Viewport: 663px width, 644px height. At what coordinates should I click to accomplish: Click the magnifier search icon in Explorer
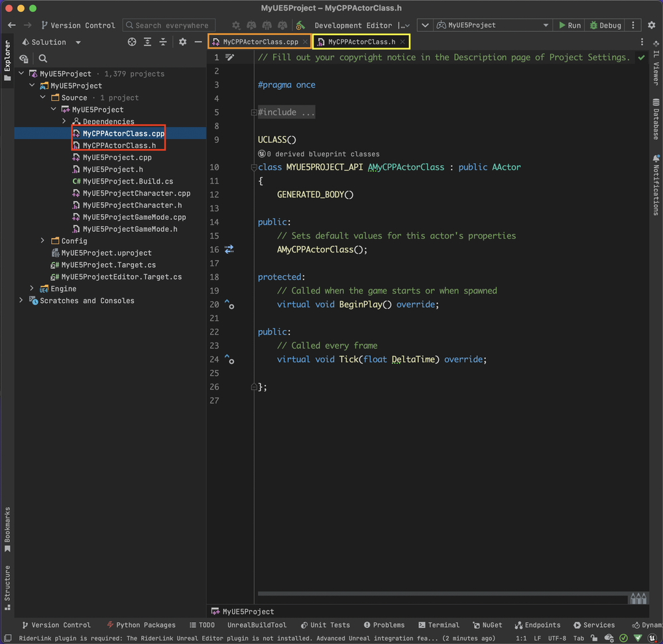[43, 58]
